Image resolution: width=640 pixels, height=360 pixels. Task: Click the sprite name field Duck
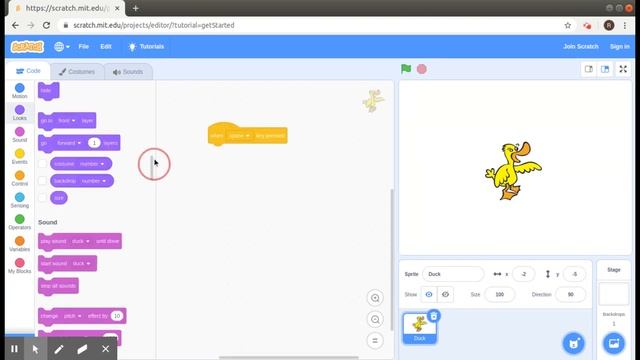pyautogui.click(x=453, y=274)
